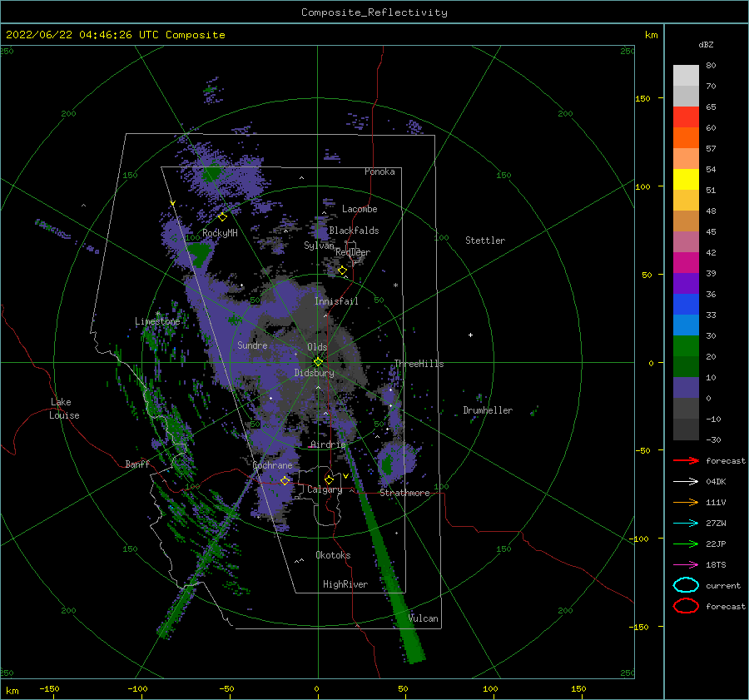Click the white plus marker north of Drumheller
Screen dimensions: 749x700
[470, 335]
